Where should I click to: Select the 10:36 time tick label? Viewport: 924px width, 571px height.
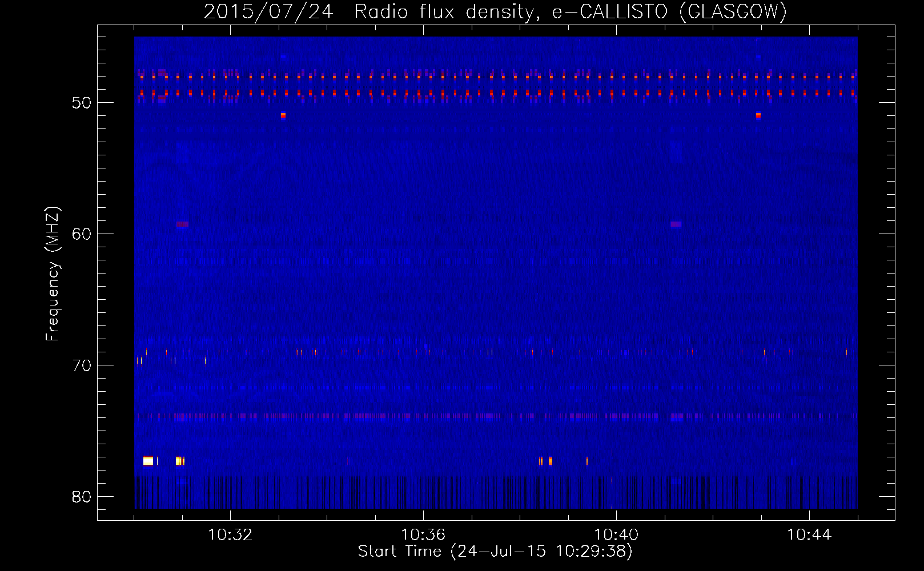(423, 534)
